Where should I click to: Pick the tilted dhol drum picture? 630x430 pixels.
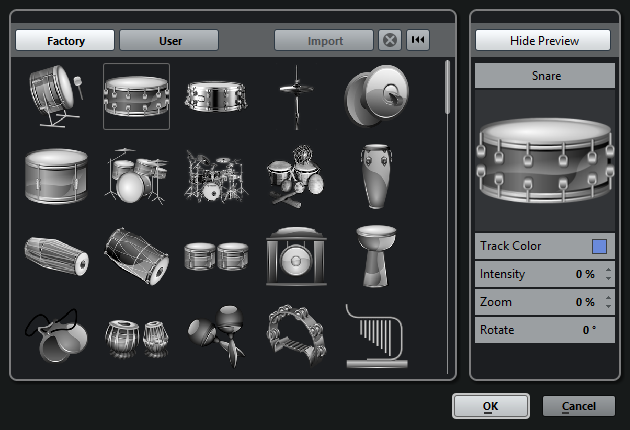(136, 256)
